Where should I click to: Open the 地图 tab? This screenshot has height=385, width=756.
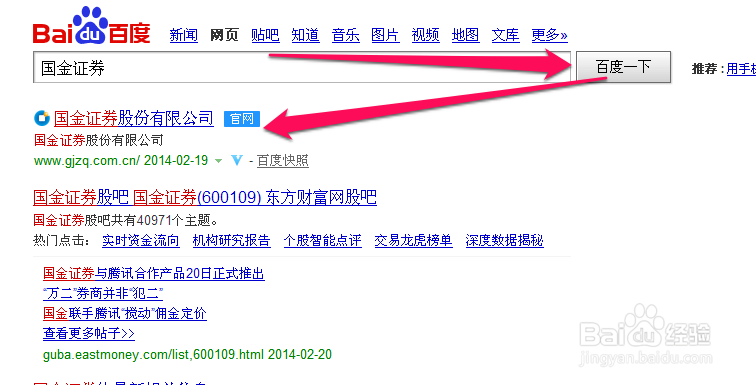465,35
